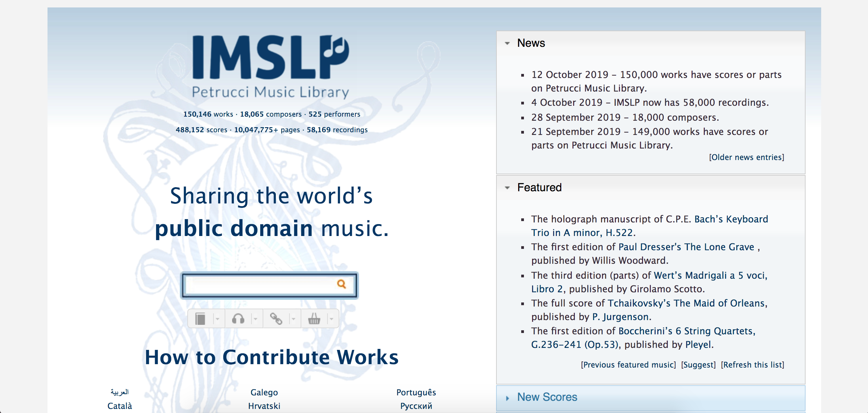Collapse the Featured panel
The width and height of the screenshot is (868, 413).
click(x=507, y=188)
